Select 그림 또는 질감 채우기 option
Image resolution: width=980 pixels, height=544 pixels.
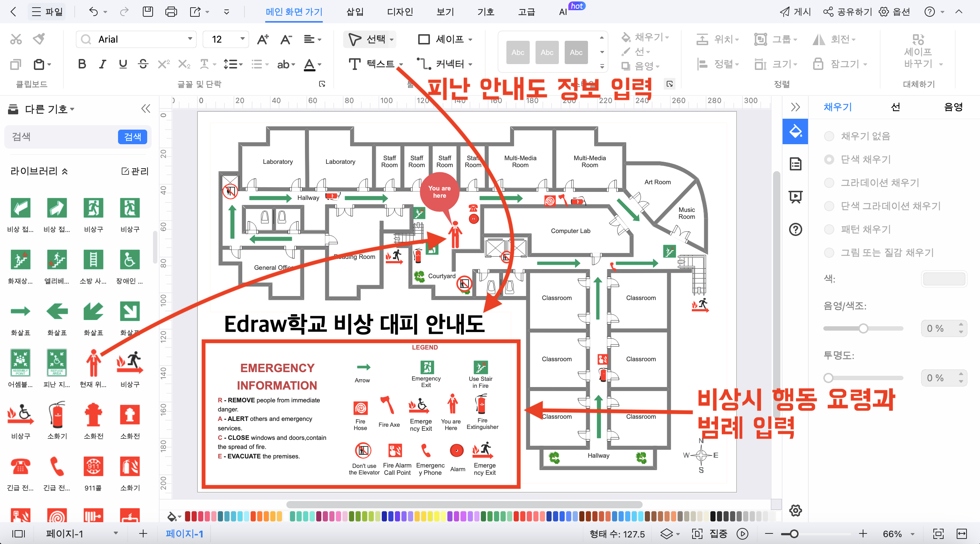(x=829, y=252)
